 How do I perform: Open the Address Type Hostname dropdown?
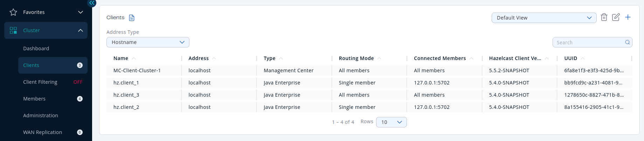pyautogui.click(x=148, y=42)
